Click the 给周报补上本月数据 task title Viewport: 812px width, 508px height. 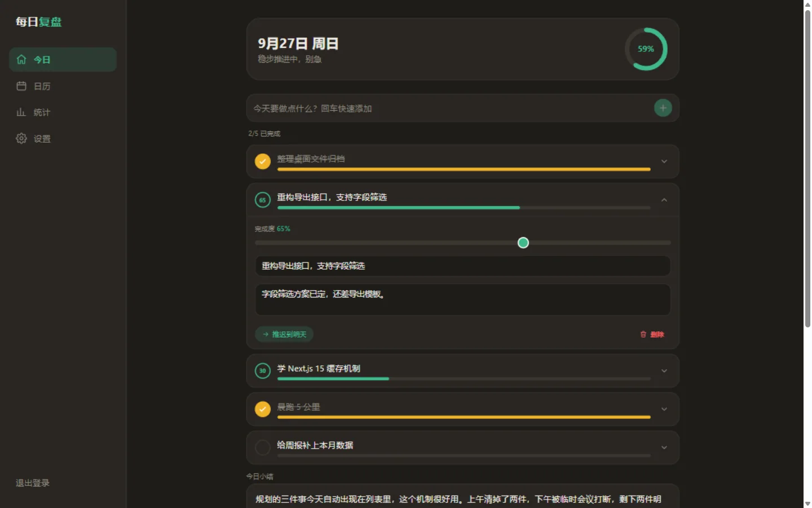point(315,445)
